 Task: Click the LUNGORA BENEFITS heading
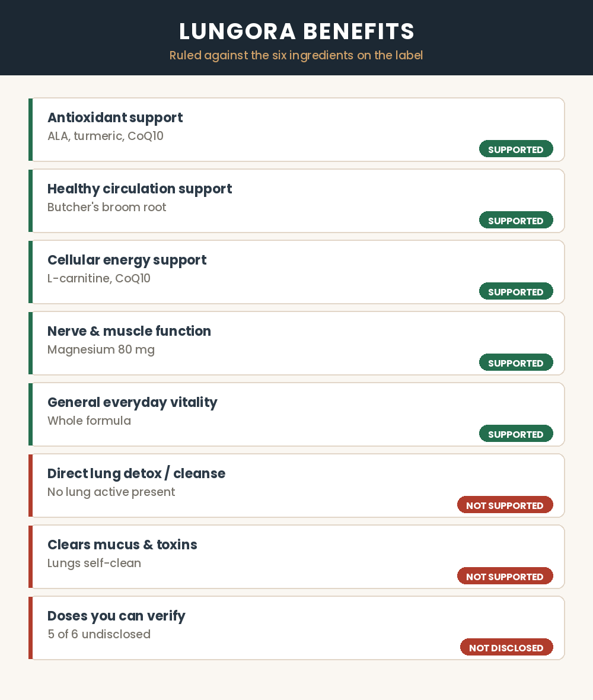pyautogui.click(x=296, y=31)
